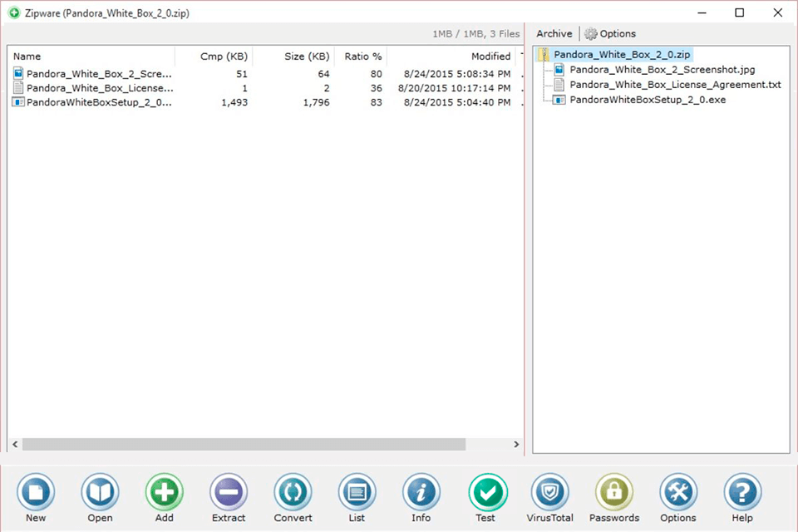Convert the archive format

tap(292, 497)
